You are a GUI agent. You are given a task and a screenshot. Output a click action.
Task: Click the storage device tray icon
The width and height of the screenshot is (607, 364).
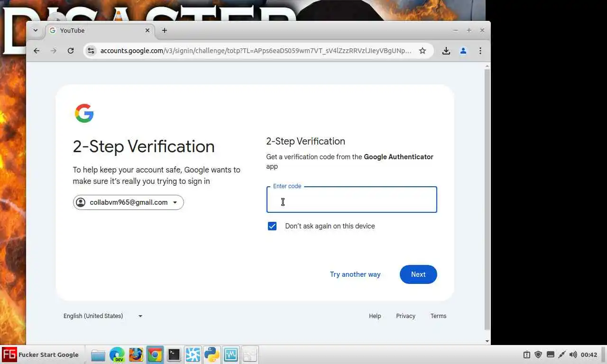551,355
